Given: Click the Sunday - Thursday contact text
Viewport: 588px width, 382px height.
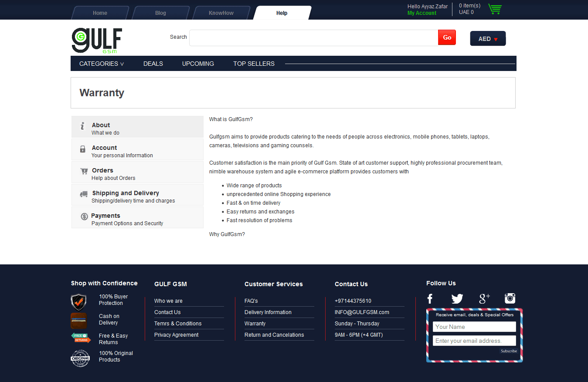Looking at the screenshot, I should point(357,324).
